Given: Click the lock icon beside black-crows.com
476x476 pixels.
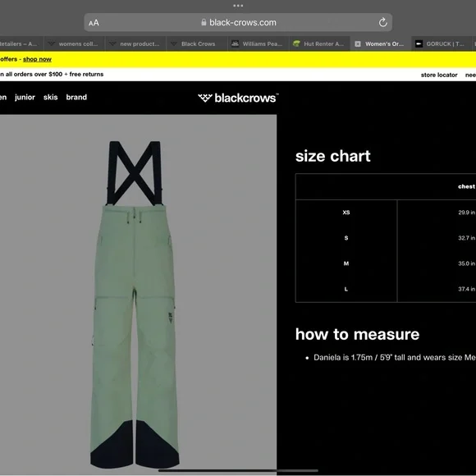Looking at the screenshot, I should pyautogui.click(x=204, y=22).
